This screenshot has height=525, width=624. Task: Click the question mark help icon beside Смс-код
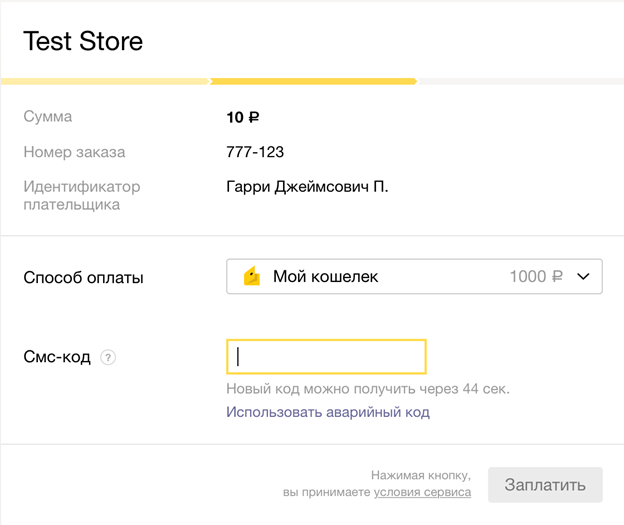108,357
